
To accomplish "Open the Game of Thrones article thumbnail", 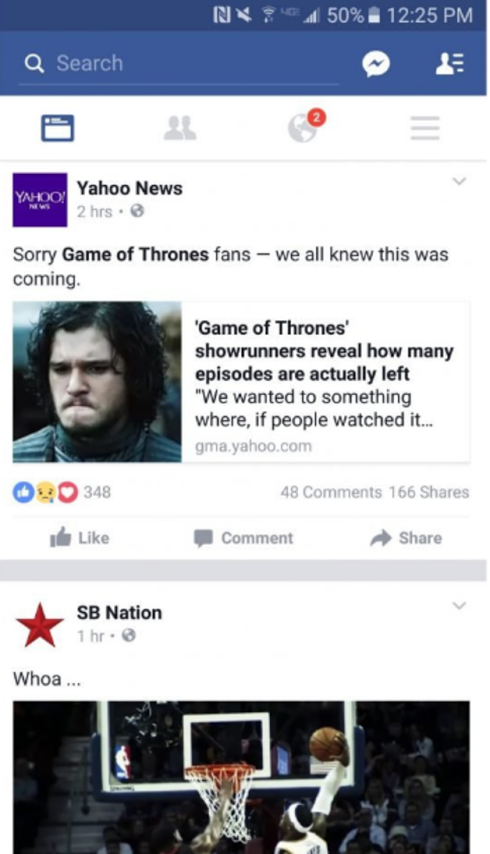I will coord(97,382).
